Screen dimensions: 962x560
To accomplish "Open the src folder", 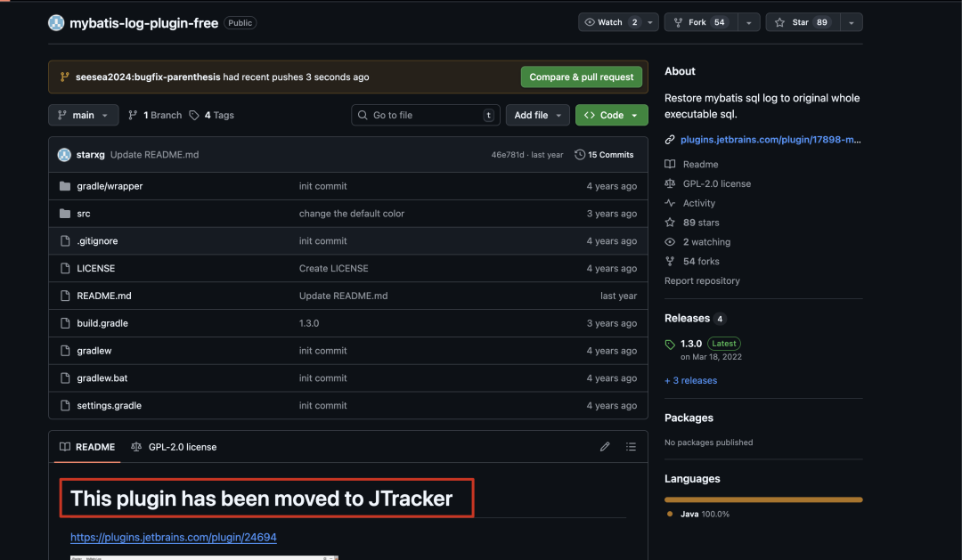I will (x=84, y=214).
